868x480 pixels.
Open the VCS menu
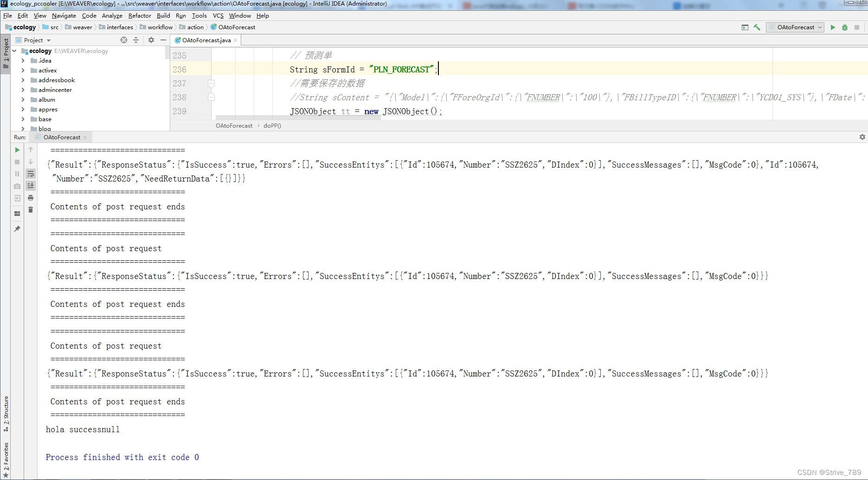point(218,15)
